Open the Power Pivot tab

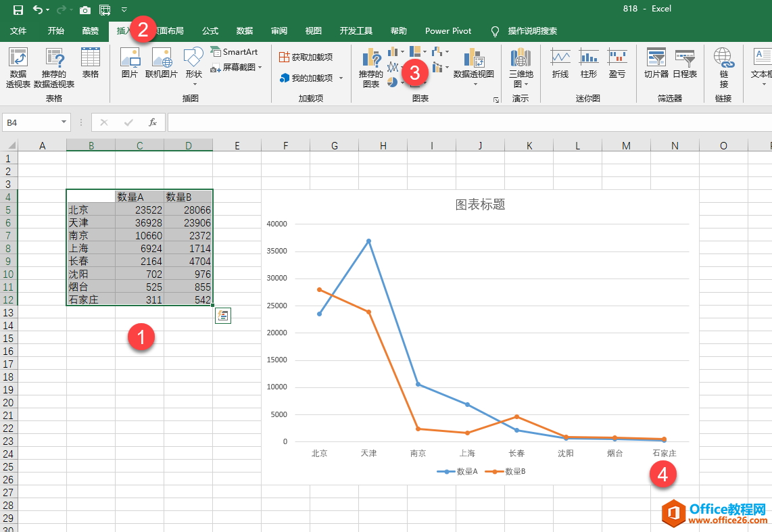(x=448, y=30)
